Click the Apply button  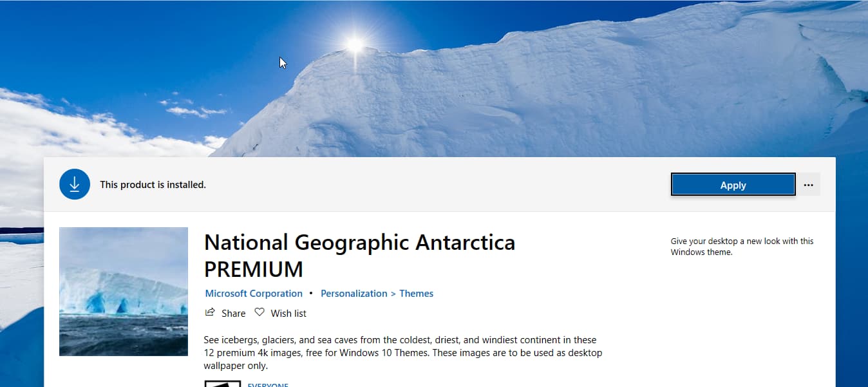732,184
